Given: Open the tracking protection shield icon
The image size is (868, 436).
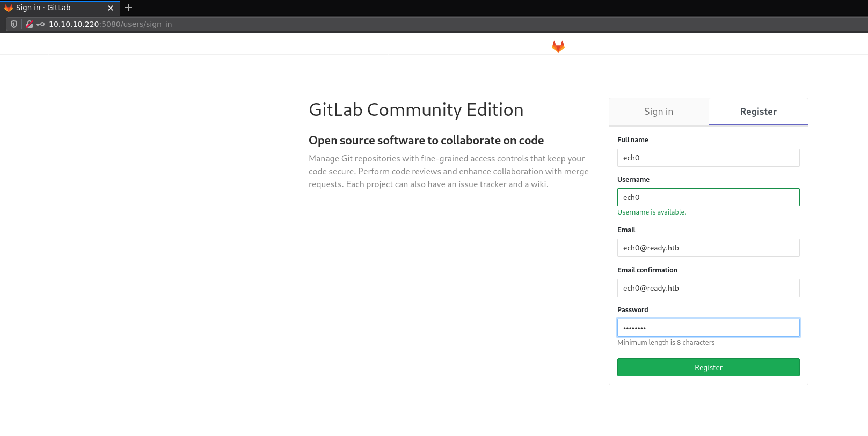Looking at the screenshot, I should point(14,24).
